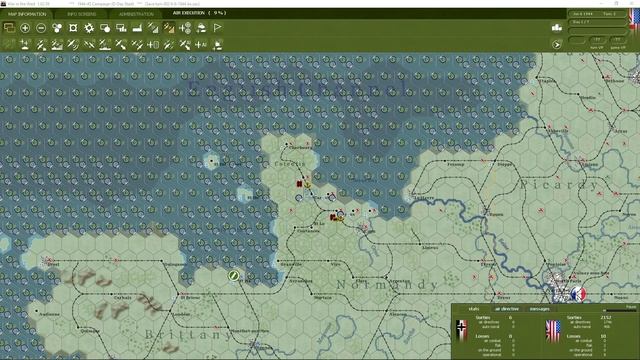
Task: Click the green circled marker near St Malo
Action: (233, 276)
